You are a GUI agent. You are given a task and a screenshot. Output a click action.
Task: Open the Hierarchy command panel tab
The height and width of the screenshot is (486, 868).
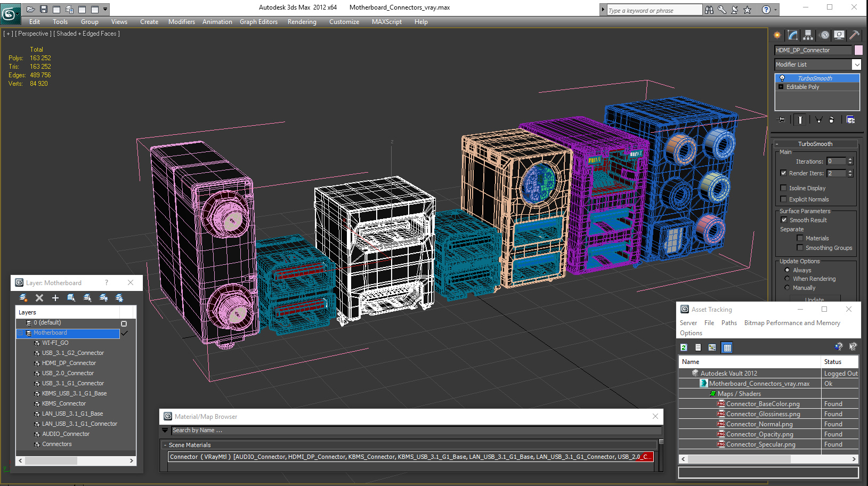click(x=808, y=35)
